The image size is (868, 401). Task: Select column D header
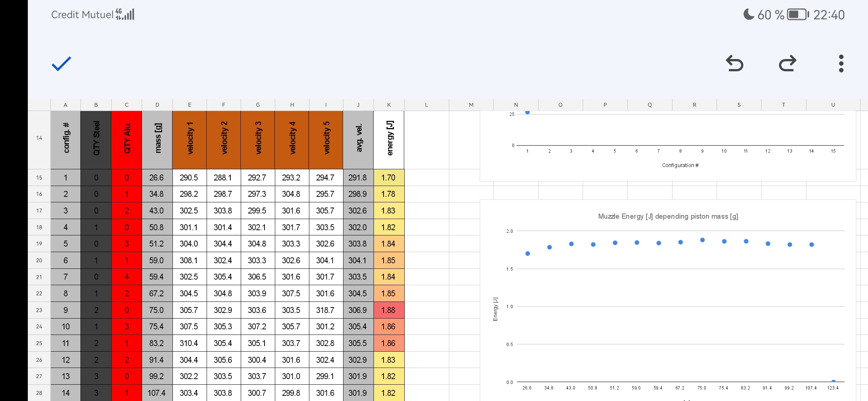tap(157, 105)
